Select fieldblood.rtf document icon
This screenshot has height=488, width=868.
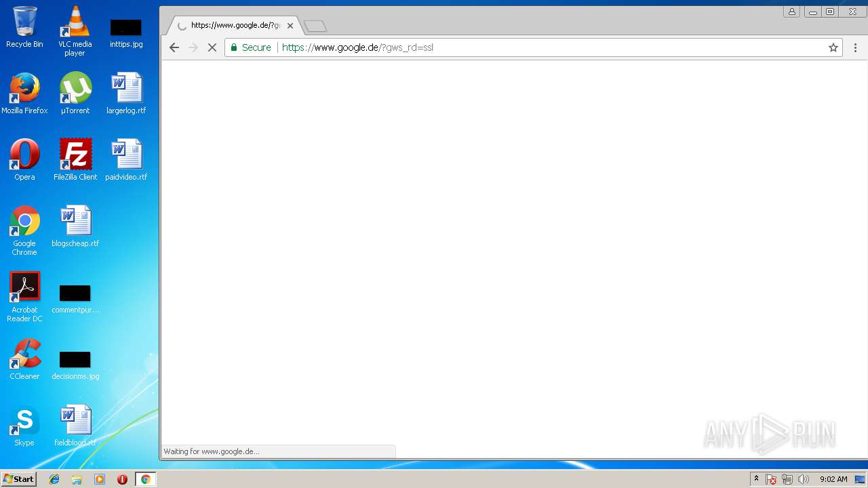point(75,426)
